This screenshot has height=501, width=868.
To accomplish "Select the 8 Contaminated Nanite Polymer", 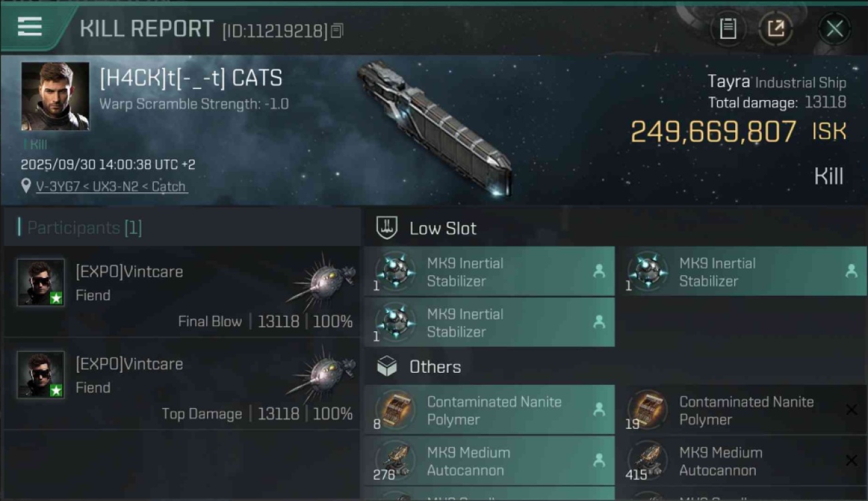I will point(489,410).
